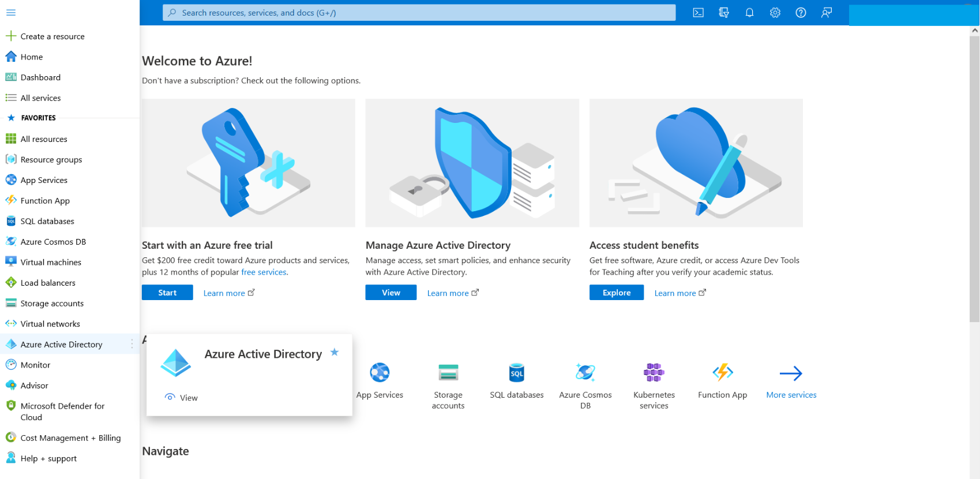Click the Storage accounts icon in sidebar
The width and height of the screenshot is (980, 479).
[x=11, y=303]
